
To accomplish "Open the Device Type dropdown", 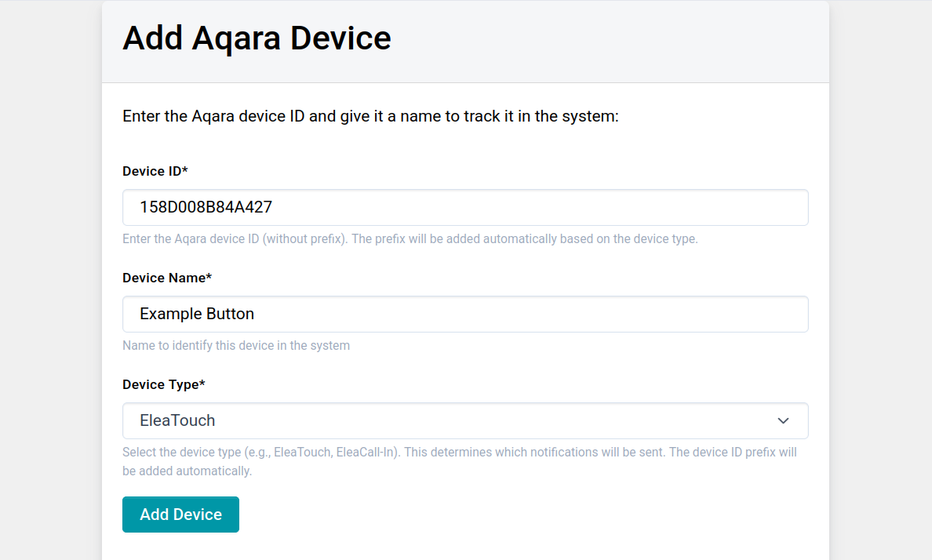I will click(464, 420).
